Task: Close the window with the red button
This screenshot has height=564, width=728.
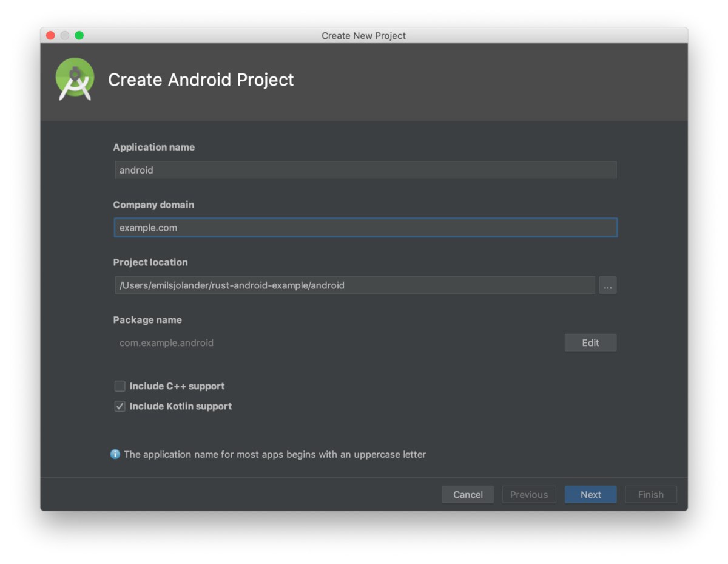Action: (x=50, y=36)
